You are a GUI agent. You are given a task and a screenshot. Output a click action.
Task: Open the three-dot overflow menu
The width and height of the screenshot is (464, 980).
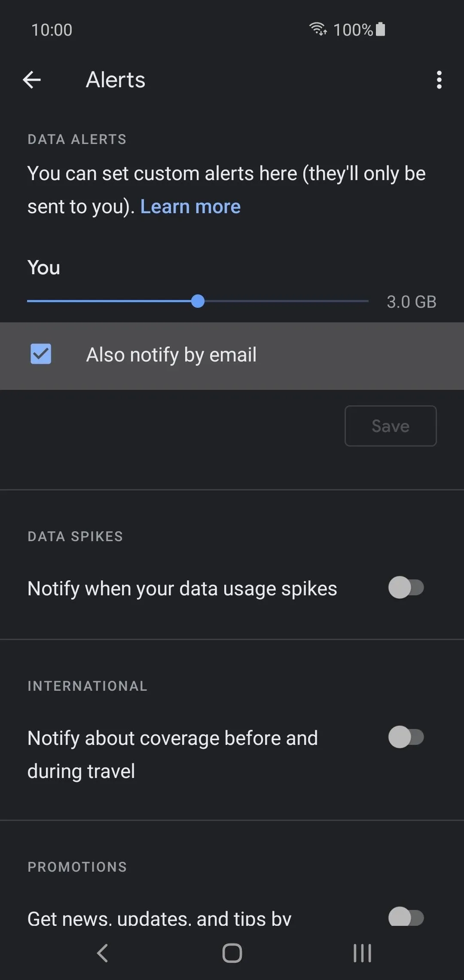click(x=439, y=80)
